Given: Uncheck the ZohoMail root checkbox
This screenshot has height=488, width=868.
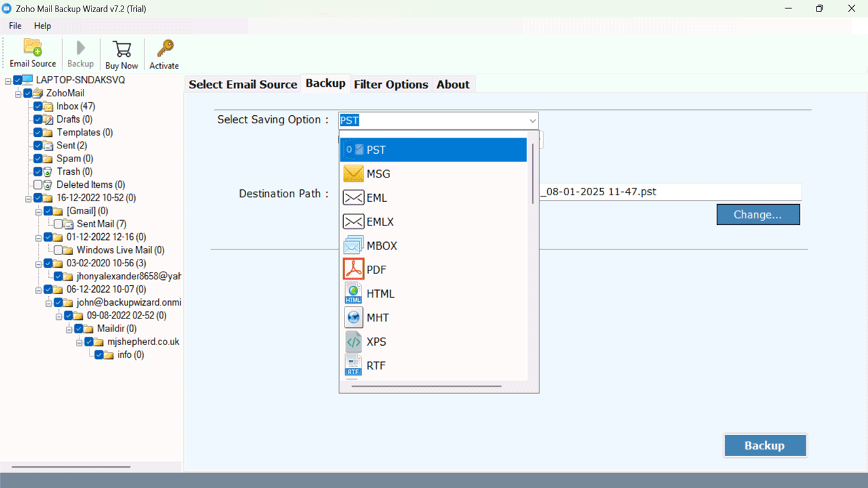Looking at the screenshot, I should coord(28,93).
